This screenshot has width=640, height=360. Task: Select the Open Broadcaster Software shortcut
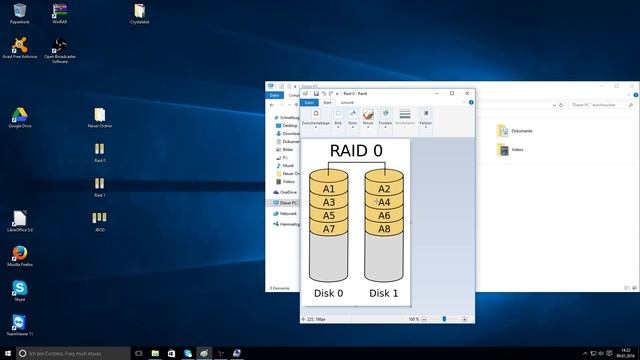pos(60,50)
